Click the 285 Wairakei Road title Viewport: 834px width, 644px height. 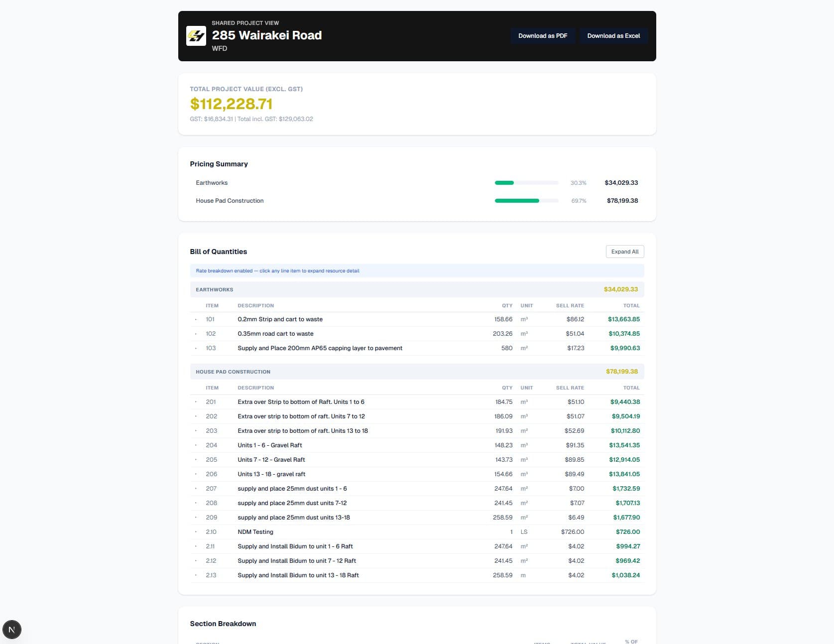(267, 35)
